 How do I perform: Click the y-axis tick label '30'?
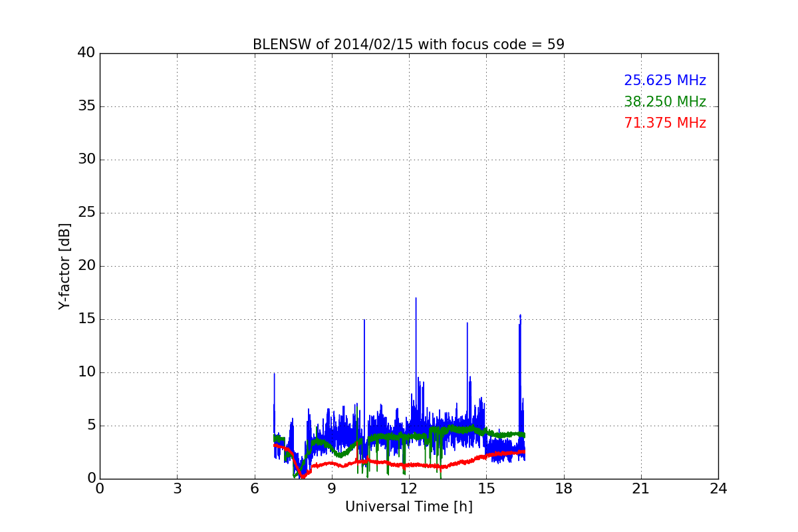click(x=86, y=159)
